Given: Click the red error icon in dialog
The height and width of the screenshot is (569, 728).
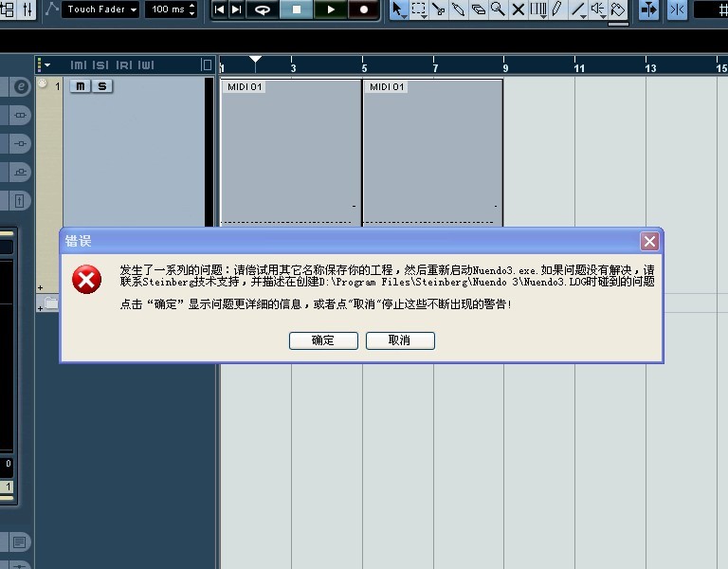Looking at the screenshot, I should click(x=87, y=280).
